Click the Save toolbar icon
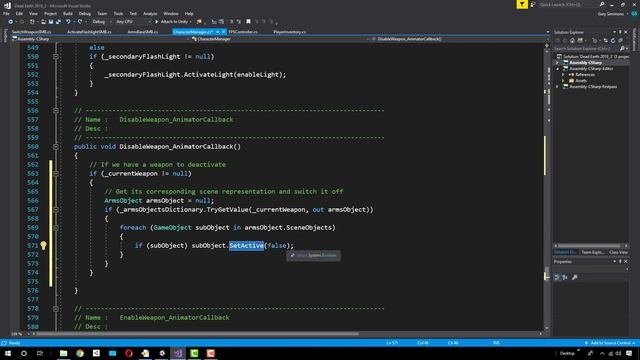Image resolution: width=640 pixels, height=360 pixels. click(51, 22)
